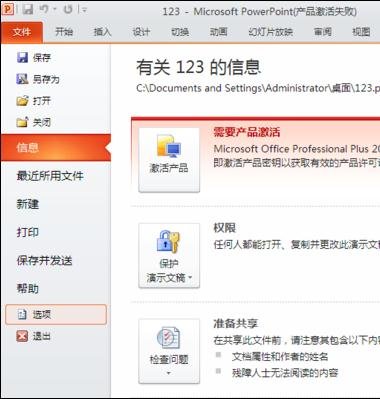Image resolution: width=380 pixels, height=399 pixels.
Task: Open the Customize Quick Access Toolbar dropdown
Action: [84, 10]
